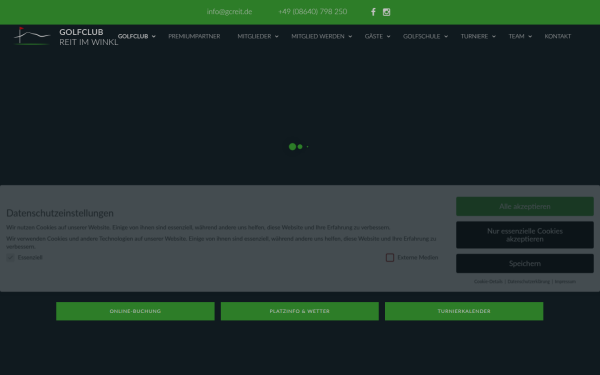600x375 pixels.
Task: Click the Golfclub Reit im Winkl logo
Action: point(66,37)
